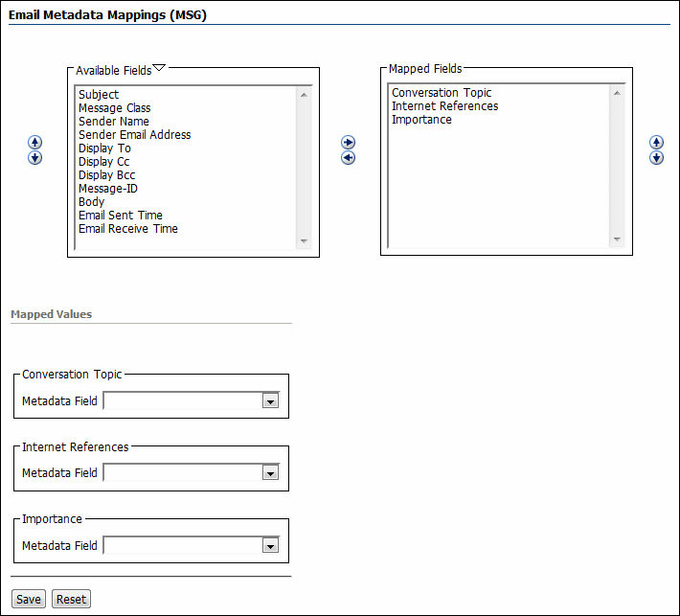Click the triangle icon beside Available Fields
Screen dimensions: 680x616
point(159,68)
